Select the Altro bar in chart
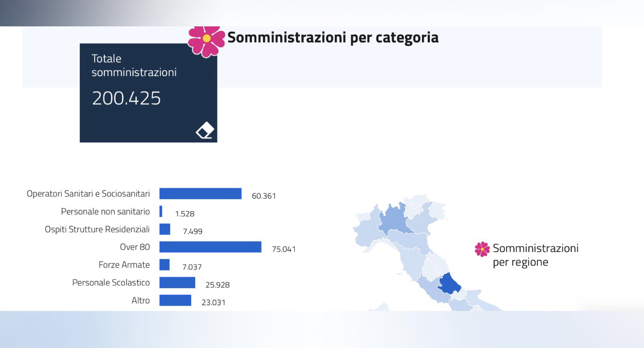This screenshot has width=644, height=348. (x=175, y=300)
